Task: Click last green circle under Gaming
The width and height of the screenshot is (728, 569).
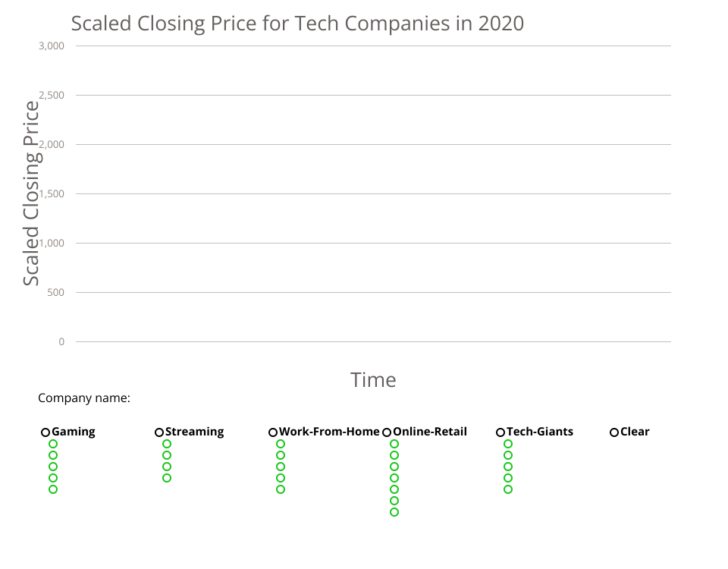Action: click(x=53, y=489)
